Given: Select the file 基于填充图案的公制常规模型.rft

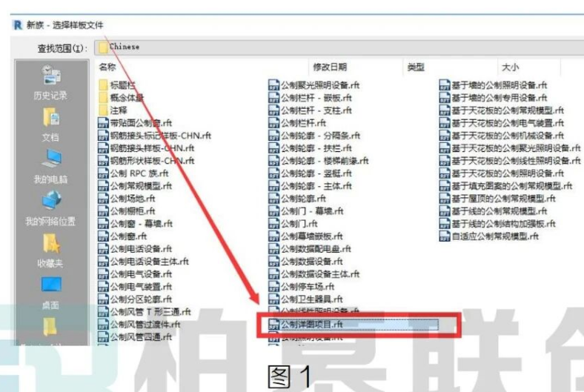Looking at the screenshot, I should (x=505, y=186).
